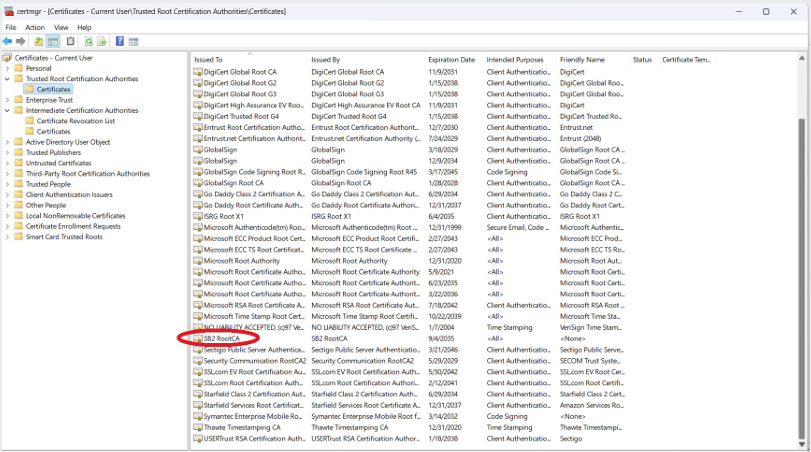The width and height of the screenshot is (811, 452).
Task: Click the clipboard icon in the toolbar
Action: coord(70,41)
